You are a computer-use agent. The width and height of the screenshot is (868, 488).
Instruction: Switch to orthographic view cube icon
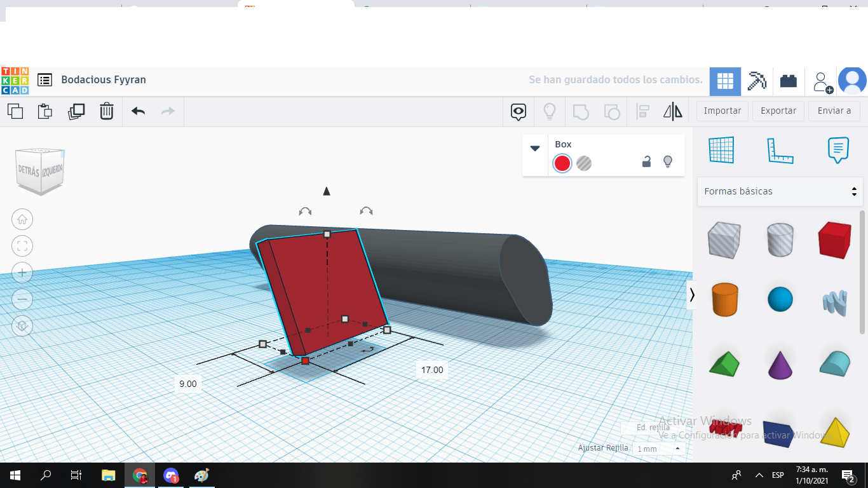pyautogui.click(x=22, y=326)
